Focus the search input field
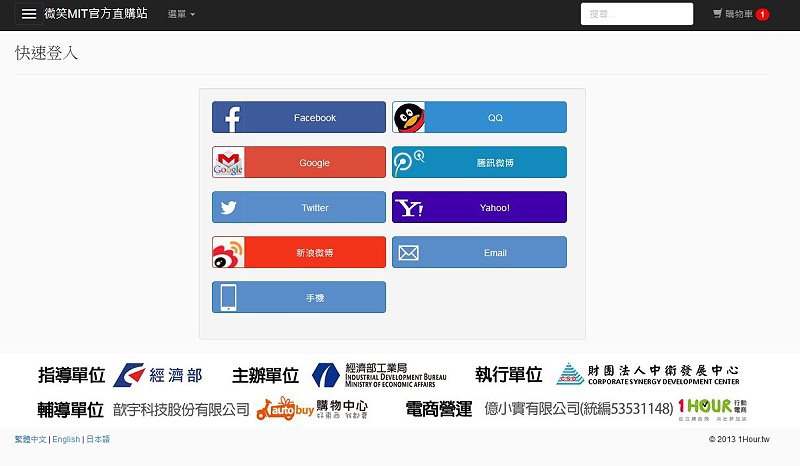800x466 pixels. point(637,14)
